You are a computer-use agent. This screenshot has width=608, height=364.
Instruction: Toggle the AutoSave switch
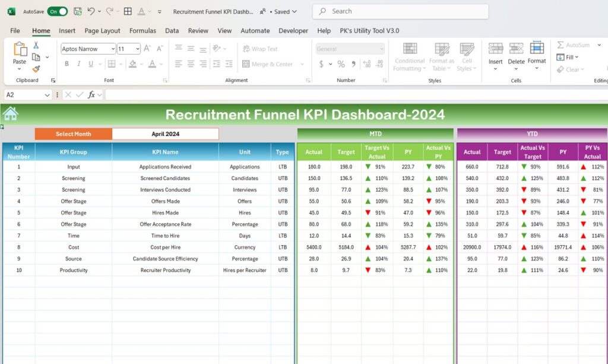click(x=58, y=12)
